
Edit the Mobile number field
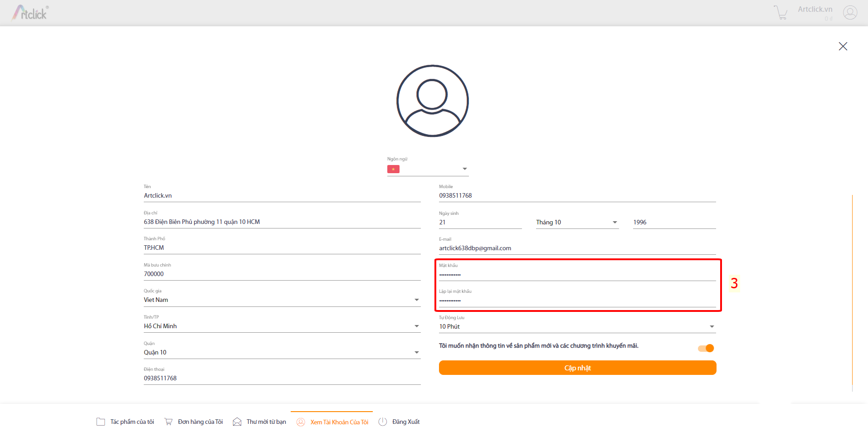577,196
